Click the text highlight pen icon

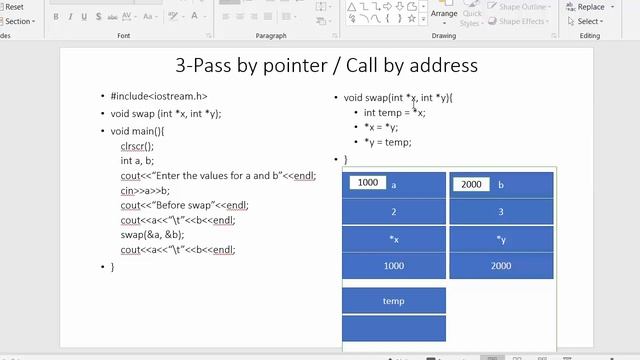coord(173,16)
